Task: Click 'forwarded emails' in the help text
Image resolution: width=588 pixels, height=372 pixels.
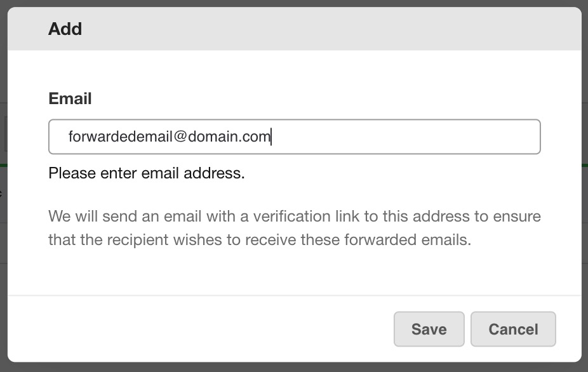Action: (408, 239)
